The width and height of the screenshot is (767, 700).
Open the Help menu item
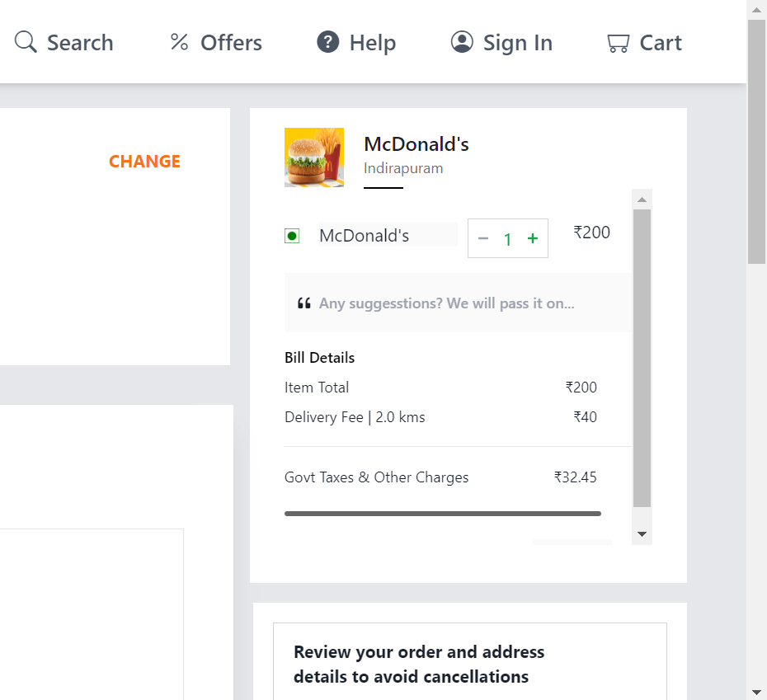pyautogui.click(x=356, y=43)
